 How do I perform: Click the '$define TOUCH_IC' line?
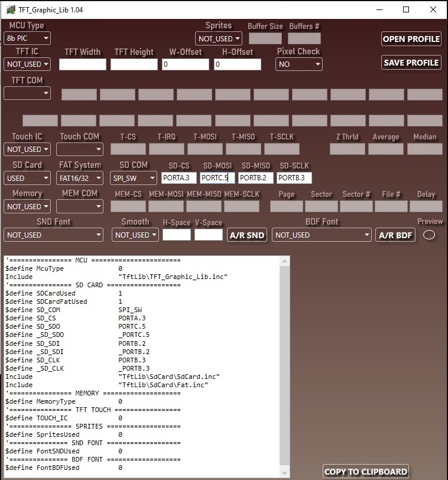click(x=64, y=418)
